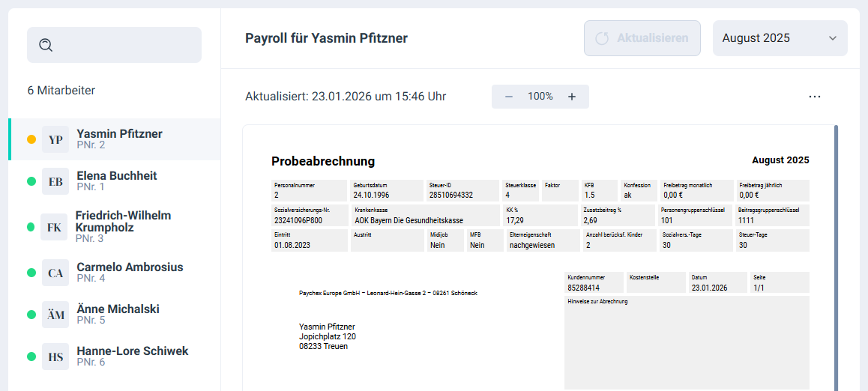The image size is (868, 391).
Task: Expand month selector via chevron arrow
Action: 833,38
